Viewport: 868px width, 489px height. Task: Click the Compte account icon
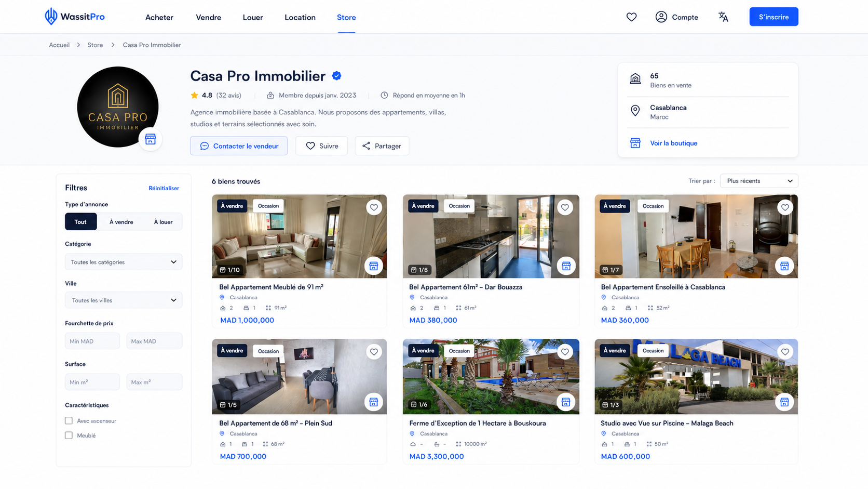tap(661, 17)
